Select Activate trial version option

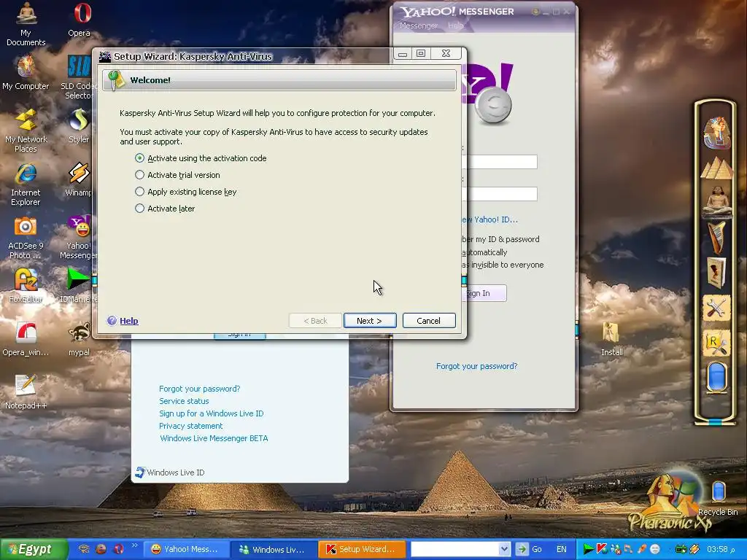[178, 175]
